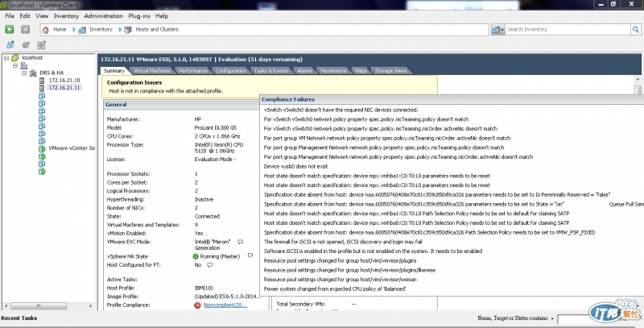Open the arrow dropdown after Inventory breadcrumb
The width and height of the screenshot is (644, 328).
point(120,30)
